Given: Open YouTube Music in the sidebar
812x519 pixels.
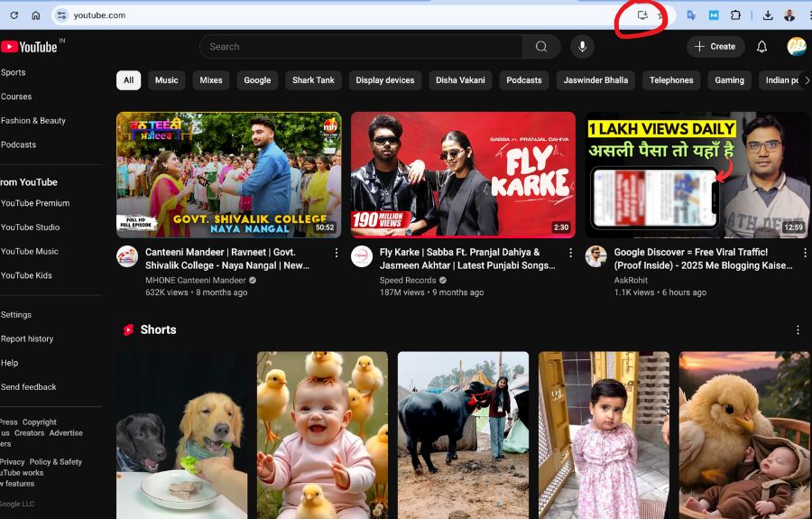Looking at the screenshot, I should click(x=30, y=251).
